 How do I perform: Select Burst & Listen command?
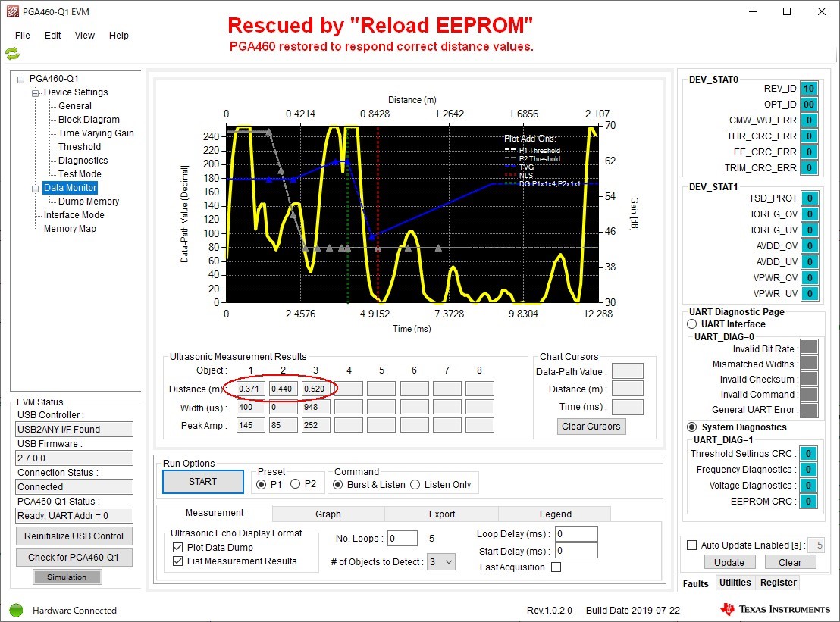click(338, 484)
